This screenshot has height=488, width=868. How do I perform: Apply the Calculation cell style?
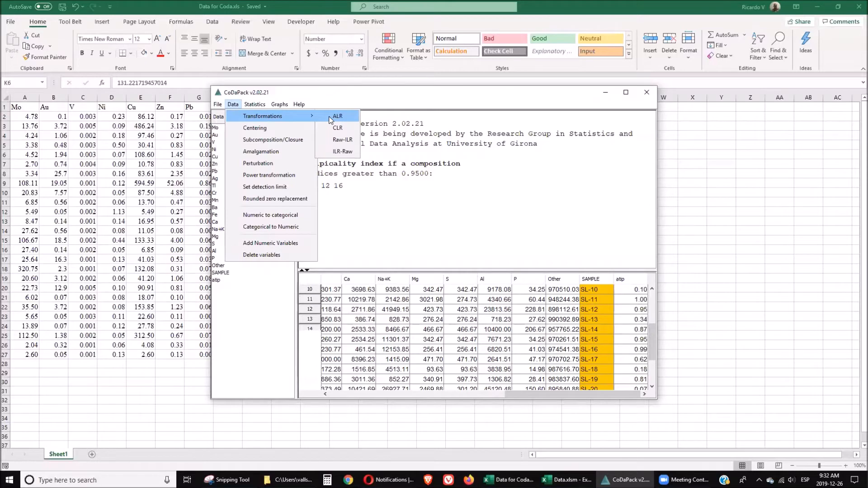coord(456,51)
